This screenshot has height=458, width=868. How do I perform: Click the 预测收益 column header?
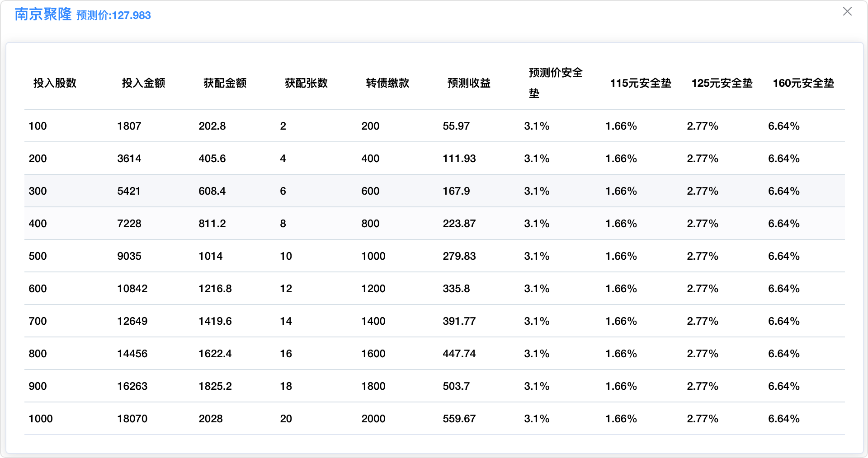(x=469, y=83)
